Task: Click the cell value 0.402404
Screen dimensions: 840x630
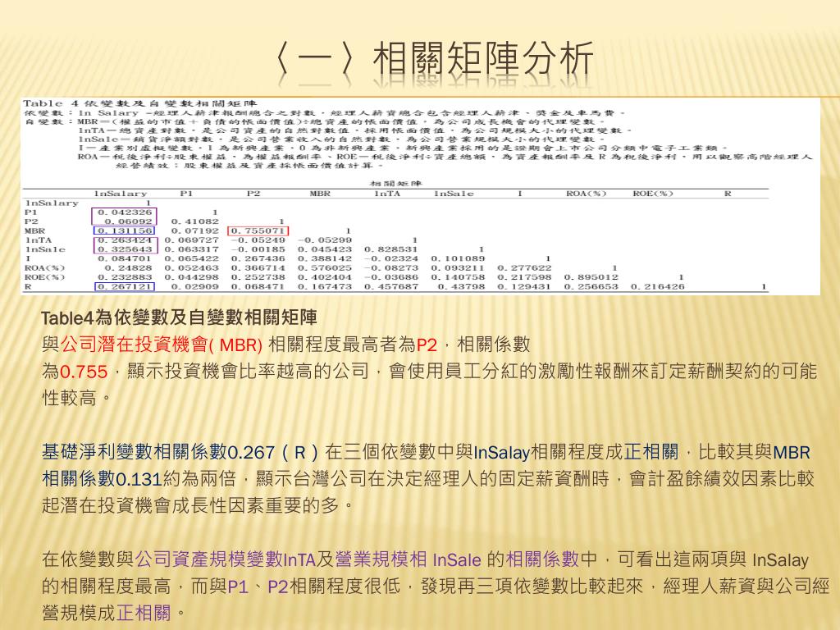Action: tap(325, 277)
